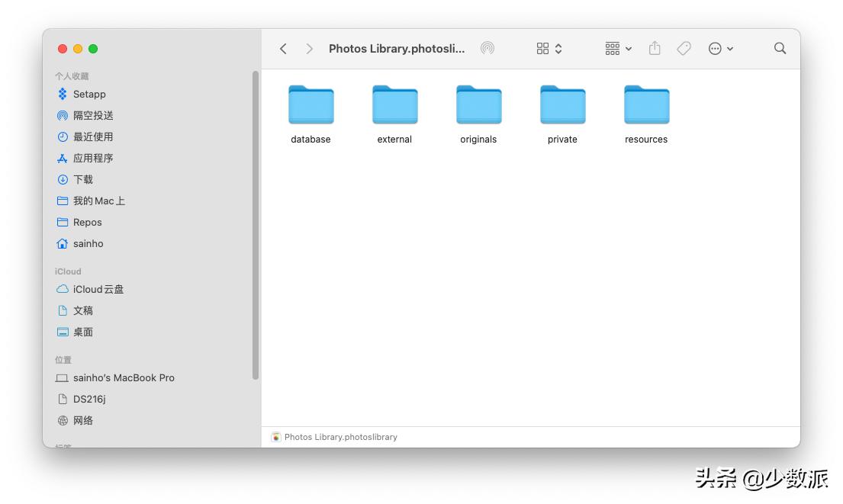
Task: Open Finder search magnifier
Action: point(780,48)
